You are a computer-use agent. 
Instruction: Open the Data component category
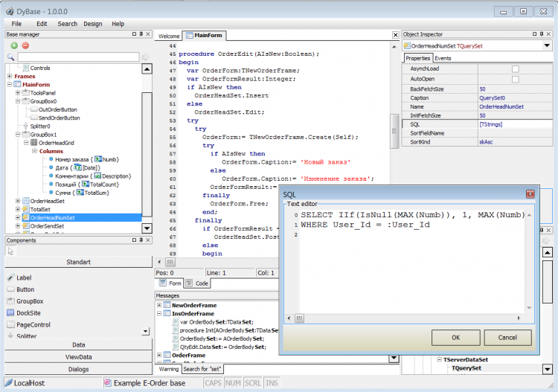(x=78, y=345)
